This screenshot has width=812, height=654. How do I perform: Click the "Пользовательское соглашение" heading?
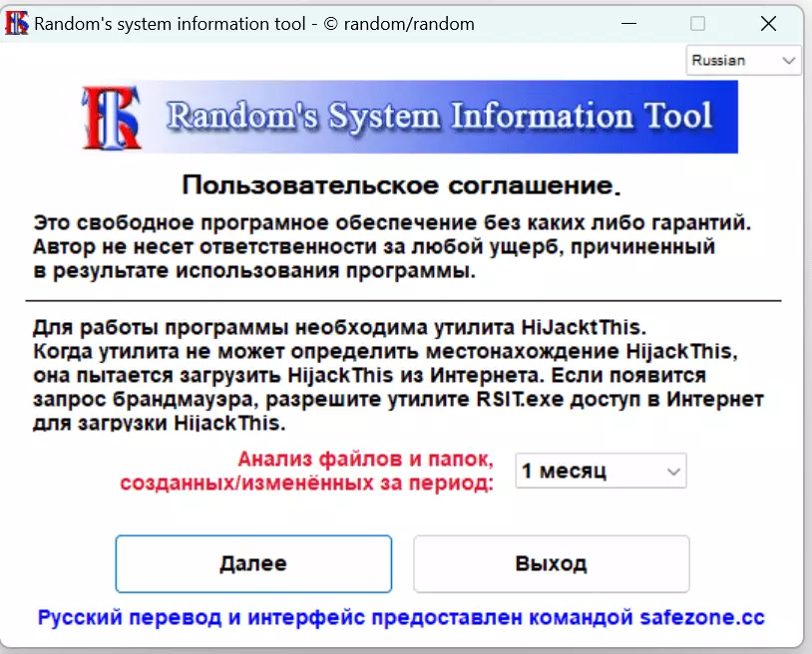coord(401,185)
